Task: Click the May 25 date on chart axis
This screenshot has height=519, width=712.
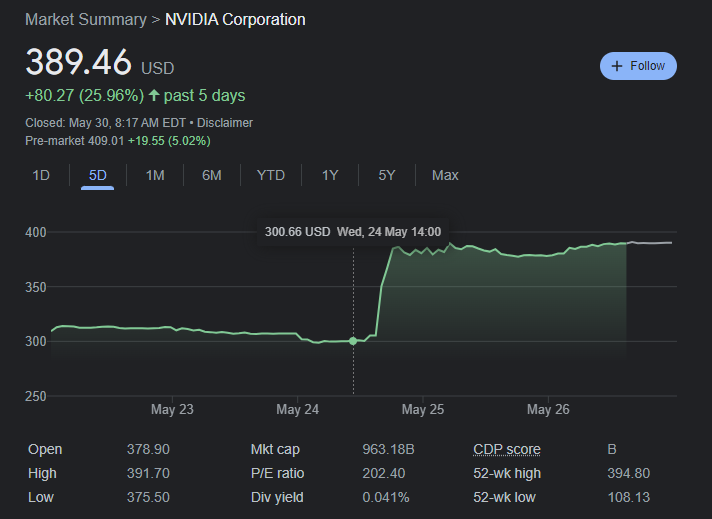Action: click(x=423, y=410)
